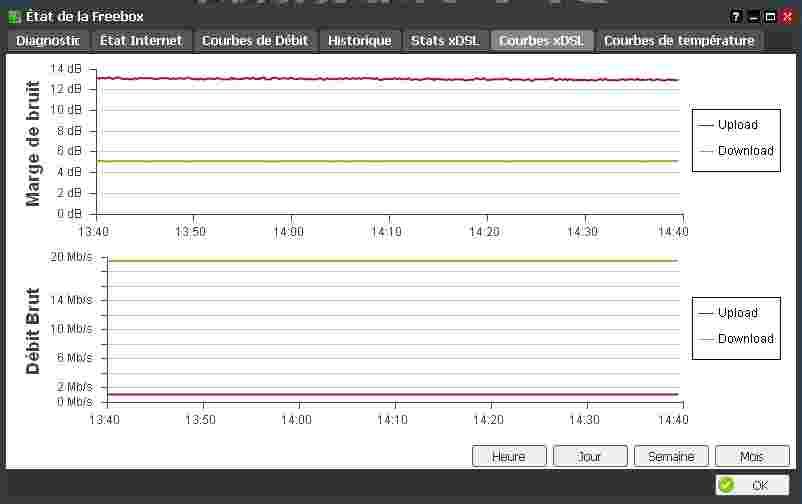Click the download raw rate line

[393, 260]
